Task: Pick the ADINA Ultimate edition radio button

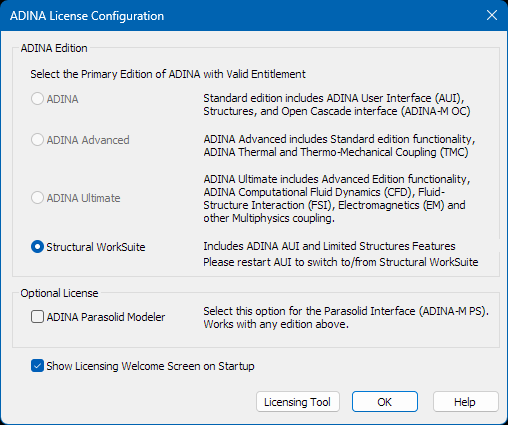Action: click(37, 198)
